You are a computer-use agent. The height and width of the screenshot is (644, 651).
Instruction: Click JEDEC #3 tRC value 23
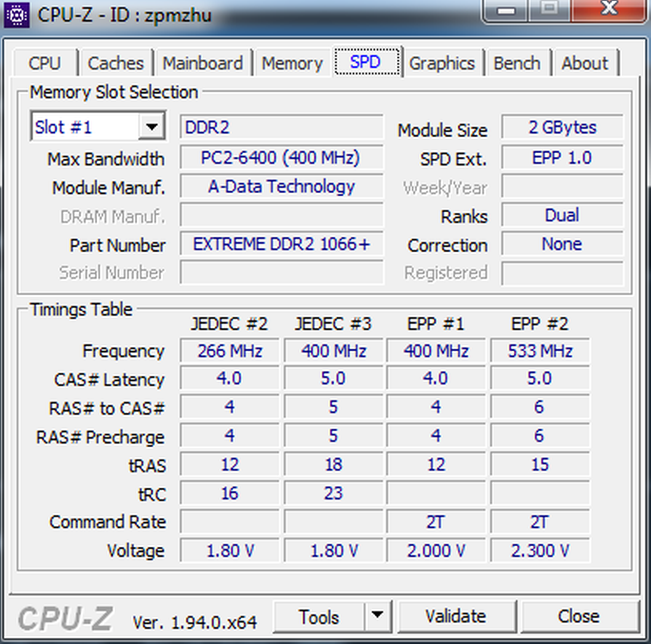pyautogui.click(x=334, y=493)
